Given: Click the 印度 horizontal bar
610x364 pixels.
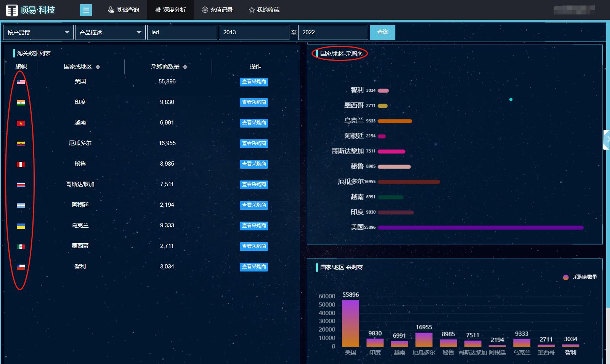Looking at the screenshot, I should pos(396,212).
